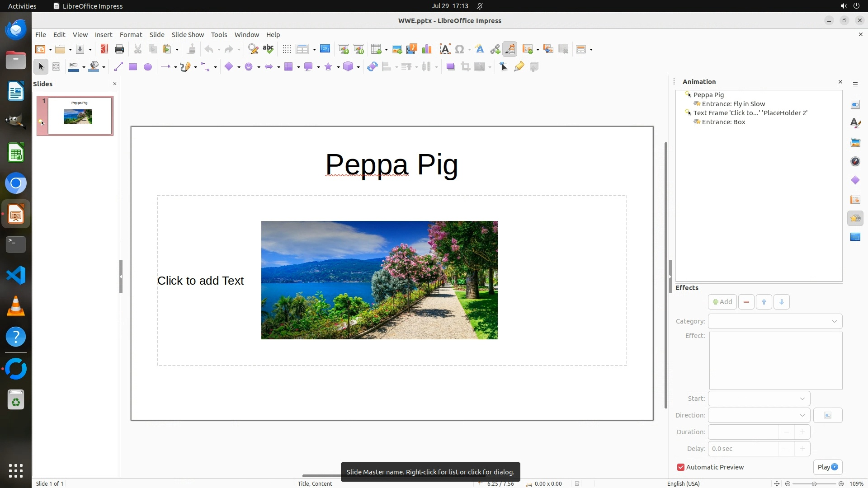This screenshot has width=868, height=488.
Task: Open the Format menu
Action: click(x=131, y=35)
